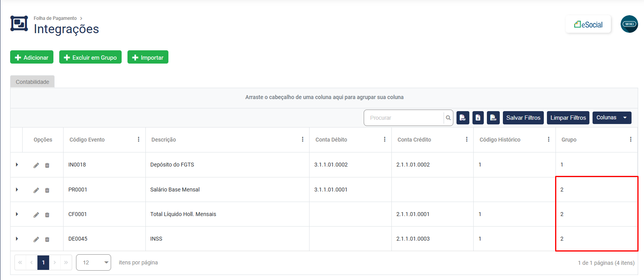This screenshot has height=280, width=644.
Task: Click the Adicionar button
Action: 32,57
